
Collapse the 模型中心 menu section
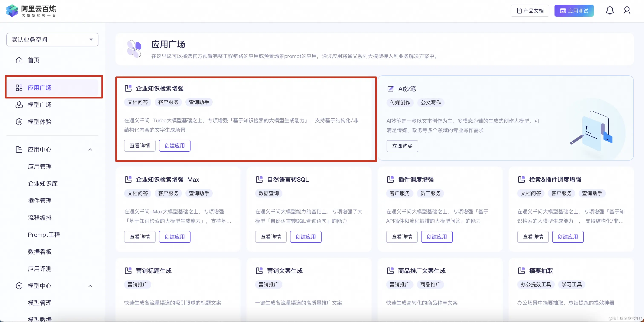coord(90,286)
